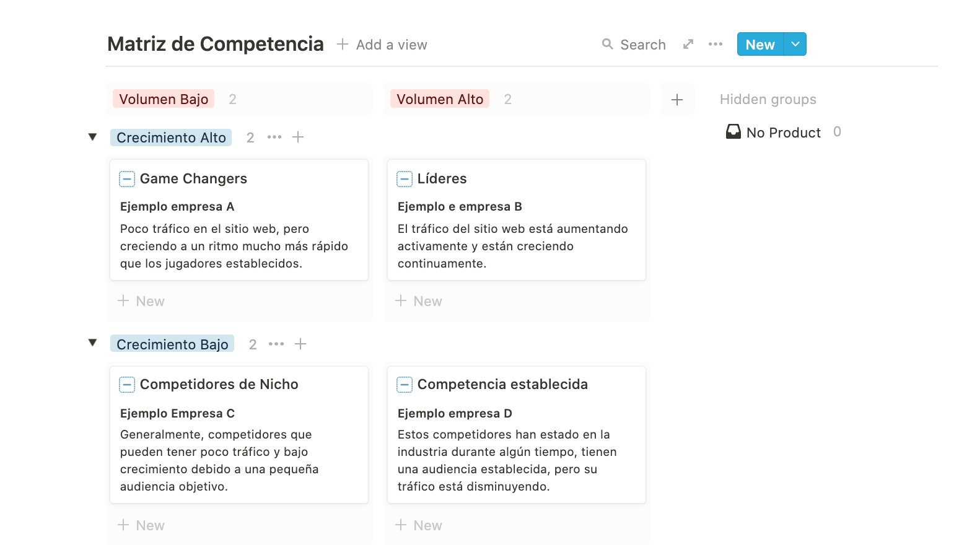Click the Game Changers description paragraph
Viewport: 959px width, 560px height.
[x=234, y=246]
